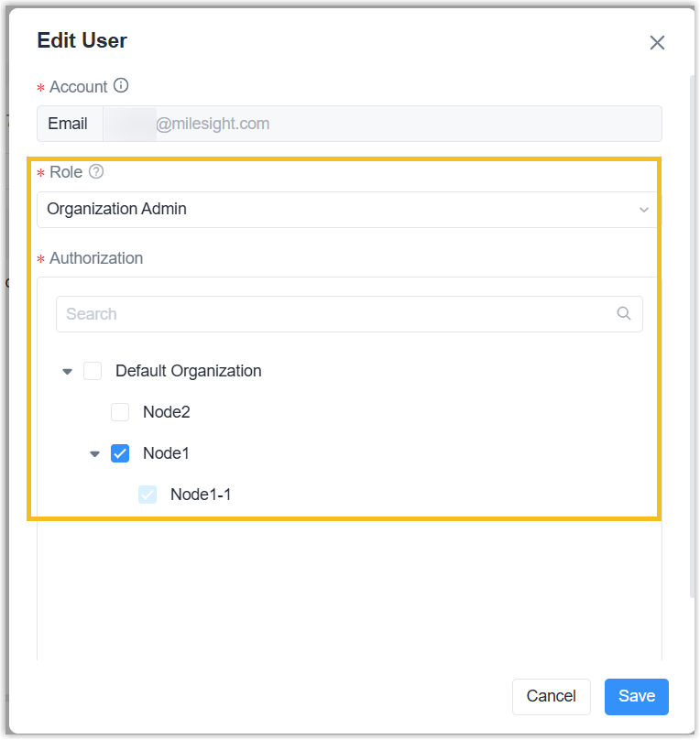Close the Edit User dialog
Viewport: 700px width, 740px height.
(657, 42)
